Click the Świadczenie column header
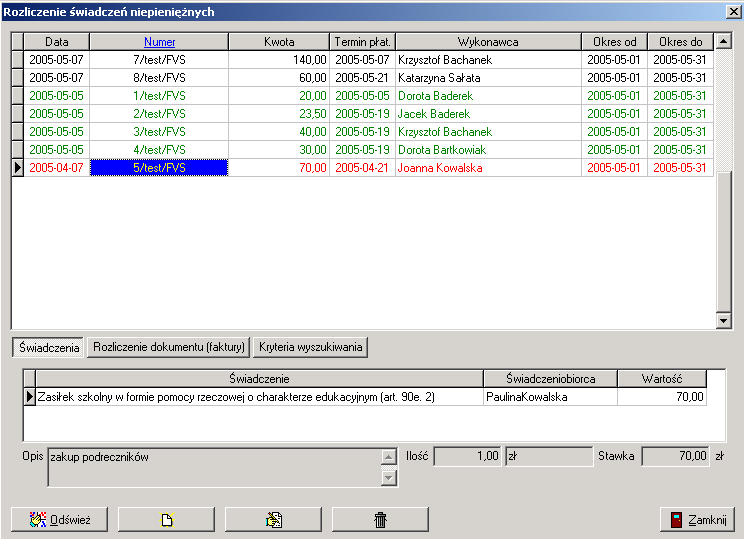Image resolution: width=744 pixels, height=539 pixels. [260, 379]
